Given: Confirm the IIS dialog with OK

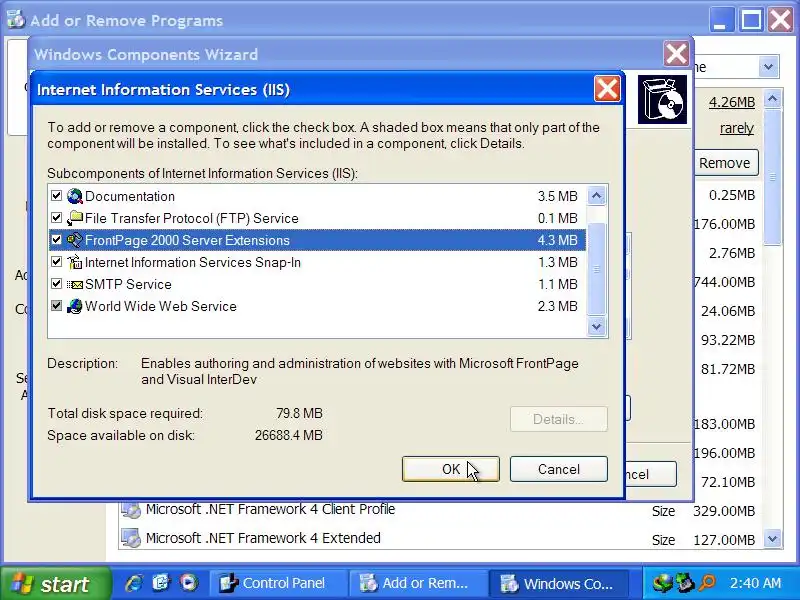Looking at the screenshot, I should (451, 469).
